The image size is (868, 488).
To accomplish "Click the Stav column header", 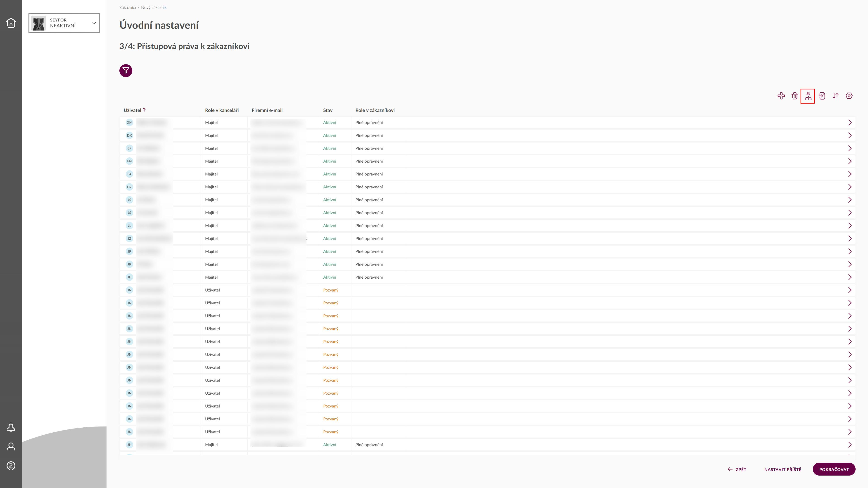I will [x=327, y=110].
